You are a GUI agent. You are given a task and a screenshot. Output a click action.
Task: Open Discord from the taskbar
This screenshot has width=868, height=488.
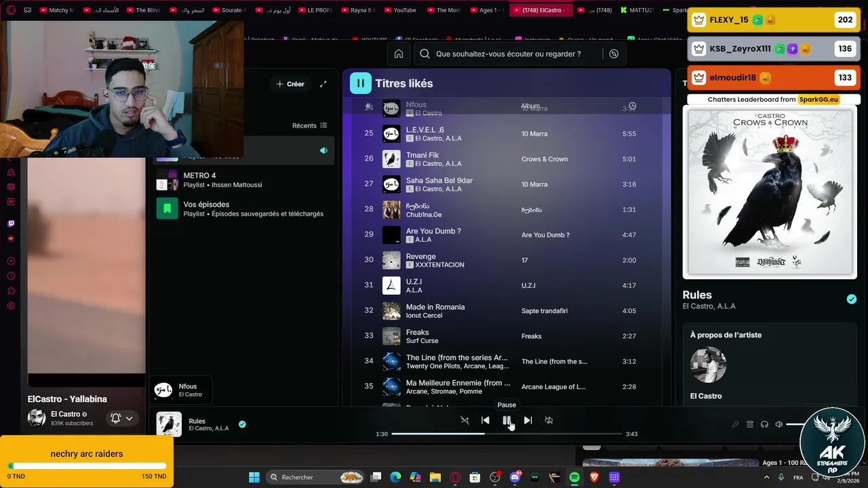(515, 477)
